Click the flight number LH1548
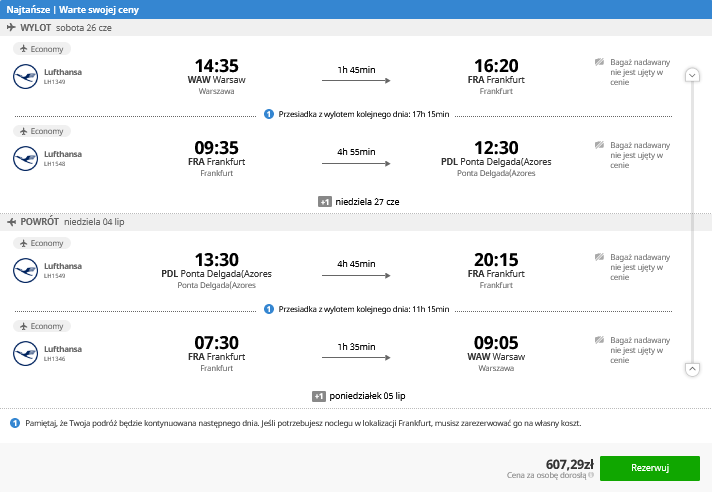The width and height of the screenshot is (712, 492). (54, 164)
